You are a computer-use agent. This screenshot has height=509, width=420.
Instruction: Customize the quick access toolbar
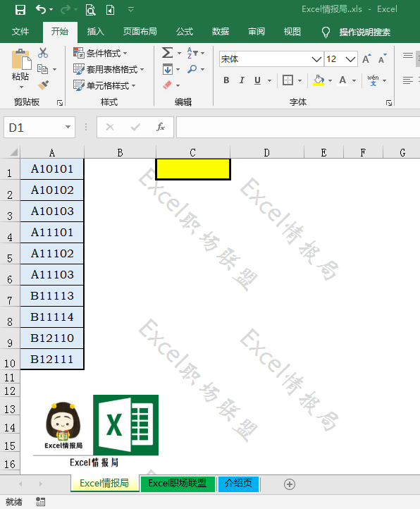coord(131,9)
